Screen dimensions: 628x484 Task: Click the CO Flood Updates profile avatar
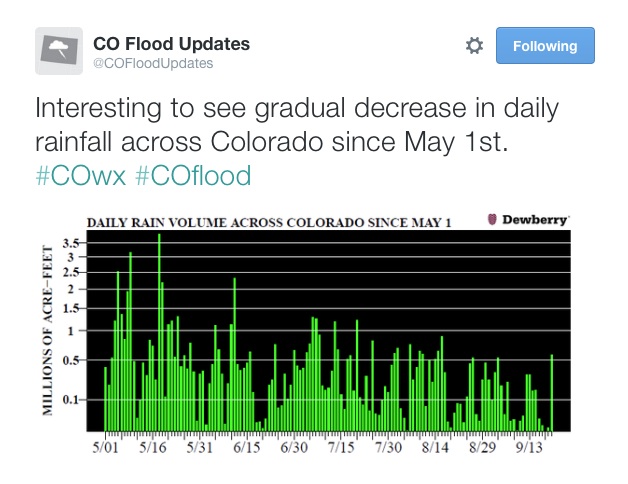click(x=59, y=51)
